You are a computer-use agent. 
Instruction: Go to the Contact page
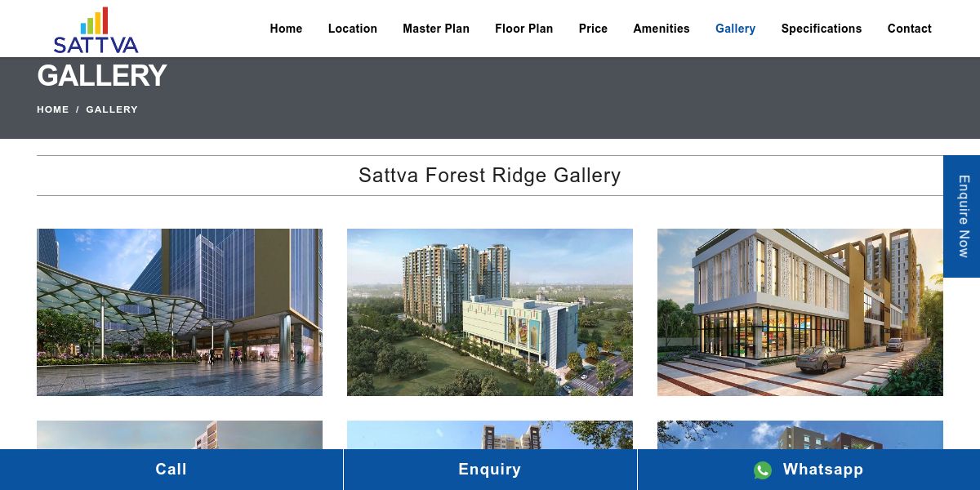pos(910,29)
